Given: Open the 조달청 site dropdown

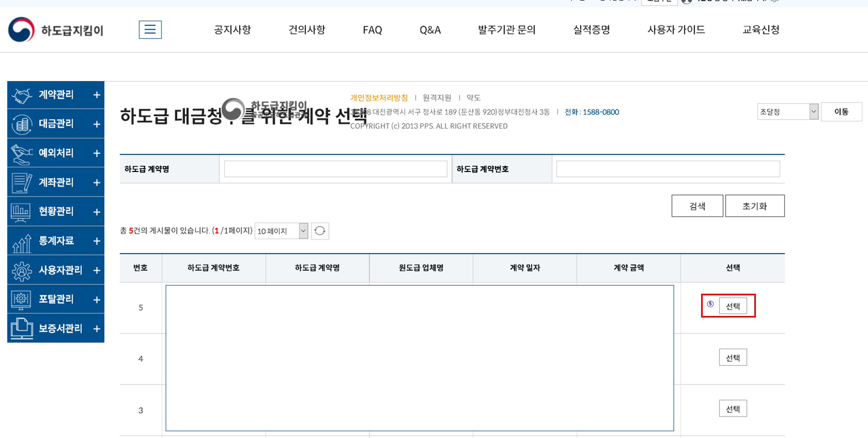Looking at the screenshot, I should click(787, 112).
